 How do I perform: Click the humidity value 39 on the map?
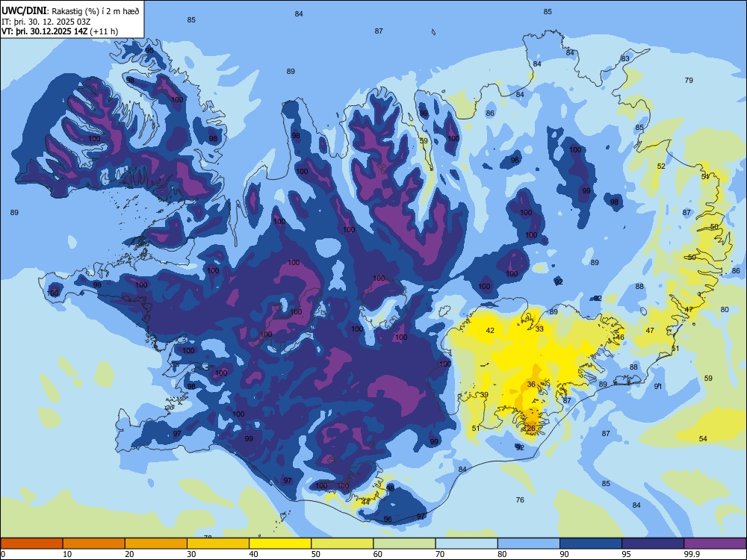(484, 394)
